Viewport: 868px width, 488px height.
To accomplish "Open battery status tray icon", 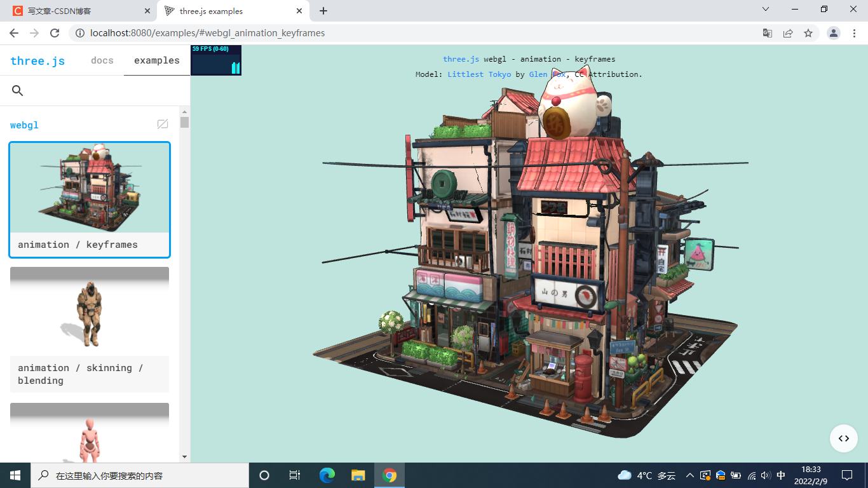I will 736,475.
